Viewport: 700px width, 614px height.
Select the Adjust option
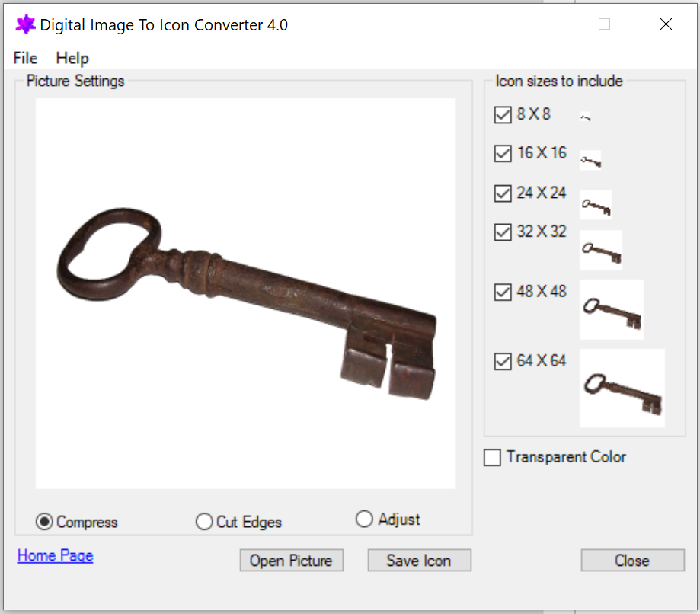(364, 519)
